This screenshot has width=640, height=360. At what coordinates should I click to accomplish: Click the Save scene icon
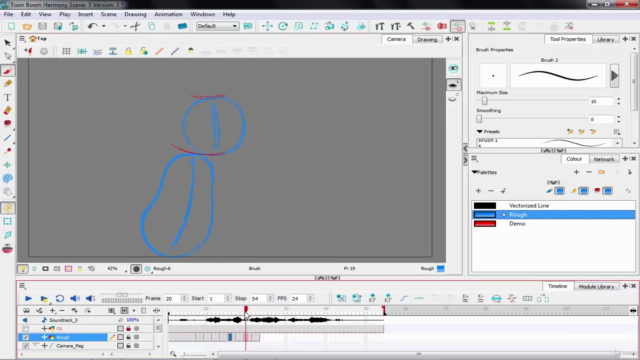pyautogui.click(x=42, y=26)
